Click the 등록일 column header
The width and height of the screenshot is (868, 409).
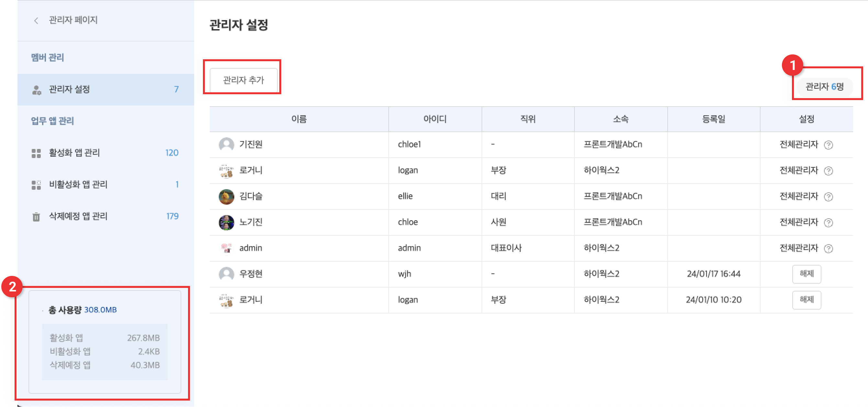click(x=713, y=119)
